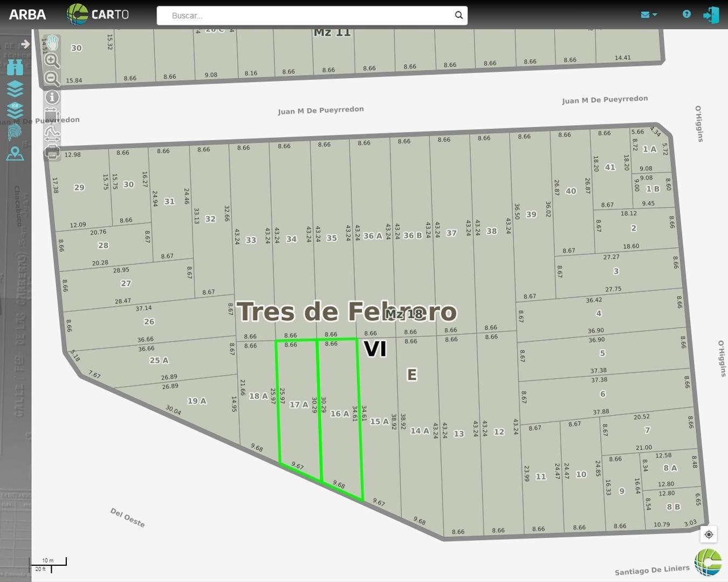Select the pan hand tool

coord(52,43)
